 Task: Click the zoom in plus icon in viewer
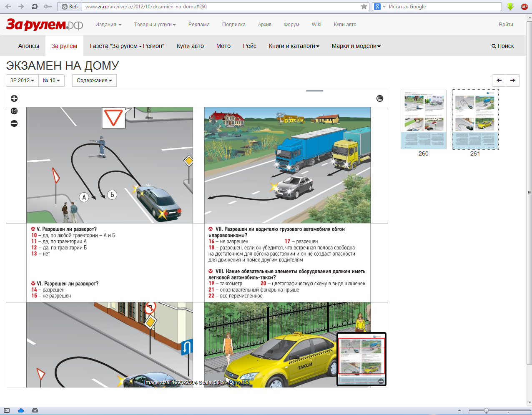click(x=14, y=98)
